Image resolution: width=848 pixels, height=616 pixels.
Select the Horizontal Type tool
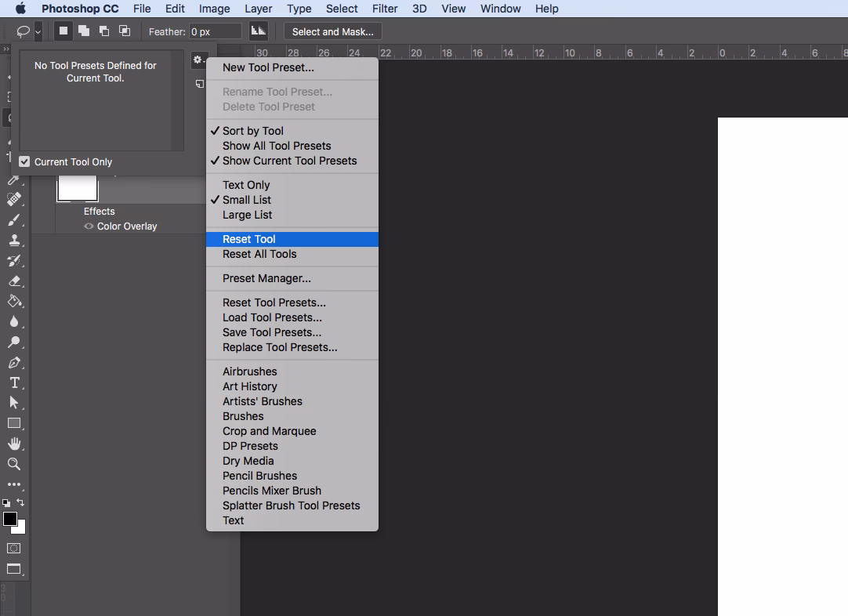click(x=14, y=383)
